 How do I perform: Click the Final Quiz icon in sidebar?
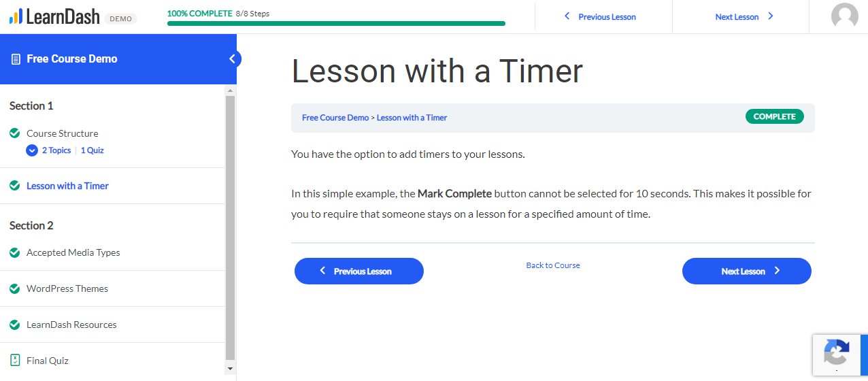point(15,361)
